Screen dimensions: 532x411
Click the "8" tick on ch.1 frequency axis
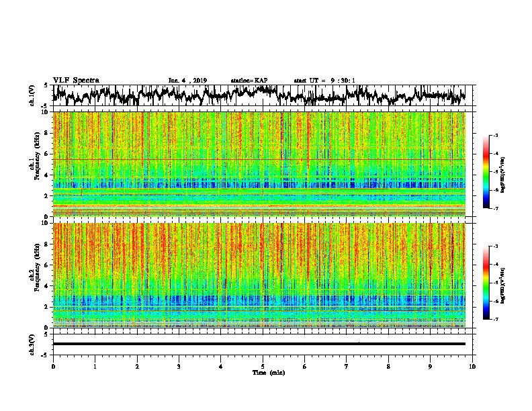pyautogui.click(x=46, y=133)
